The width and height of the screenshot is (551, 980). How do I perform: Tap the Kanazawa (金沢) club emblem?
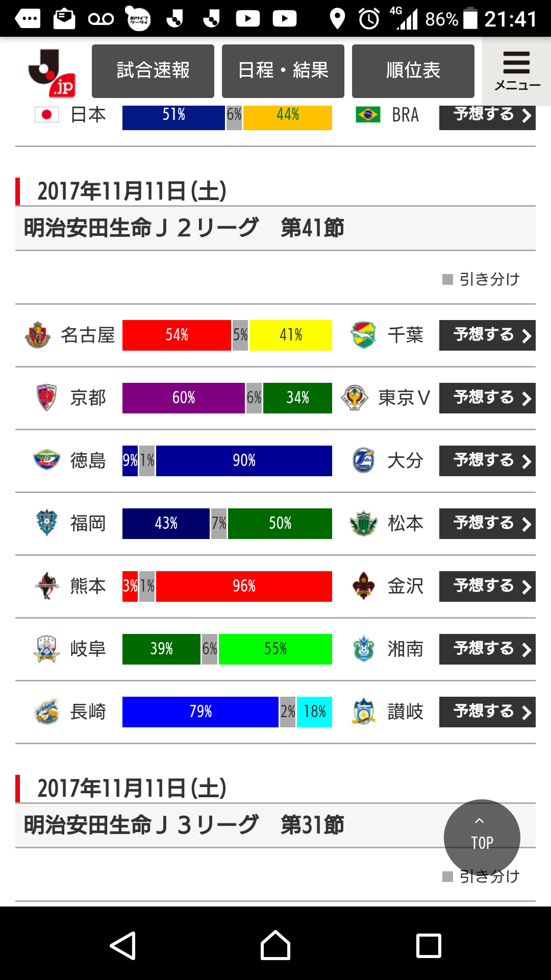(363, 586)
